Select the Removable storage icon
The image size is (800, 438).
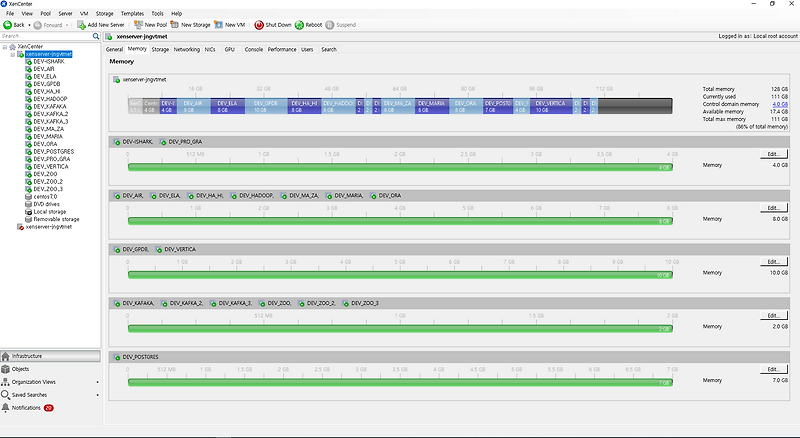29,219
